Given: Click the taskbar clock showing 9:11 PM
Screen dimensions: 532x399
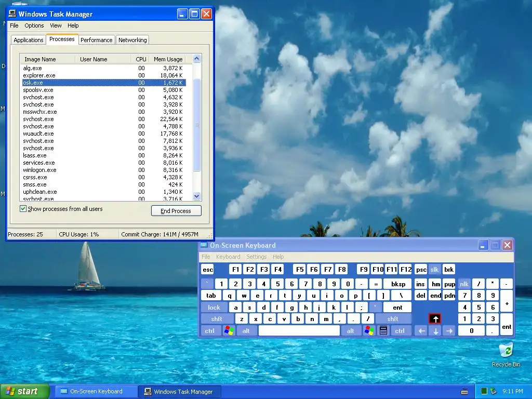Looking at the screenshot, I should coord(512,391).
